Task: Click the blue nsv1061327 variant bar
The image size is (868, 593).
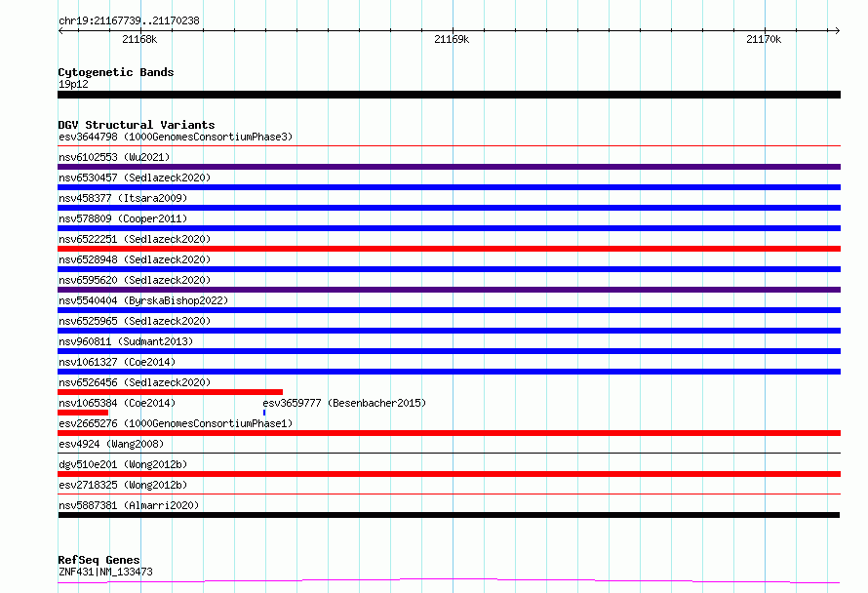Action: [449, 372]
